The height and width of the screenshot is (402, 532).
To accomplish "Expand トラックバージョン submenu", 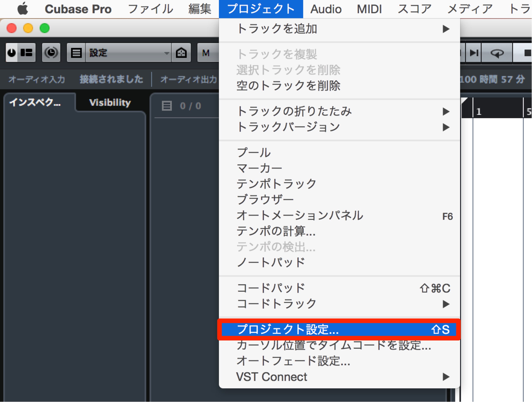I will [x=339, y=127].
